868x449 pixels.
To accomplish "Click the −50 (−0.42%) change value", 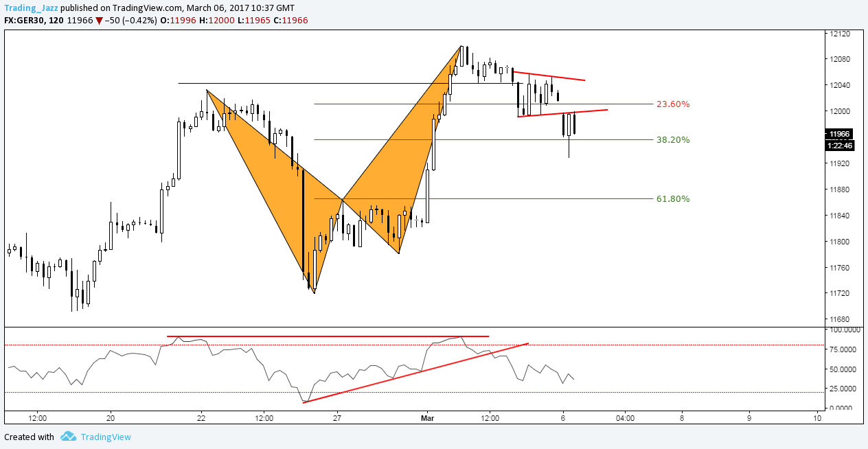I will pyautogui.click(x=132, y=21).
